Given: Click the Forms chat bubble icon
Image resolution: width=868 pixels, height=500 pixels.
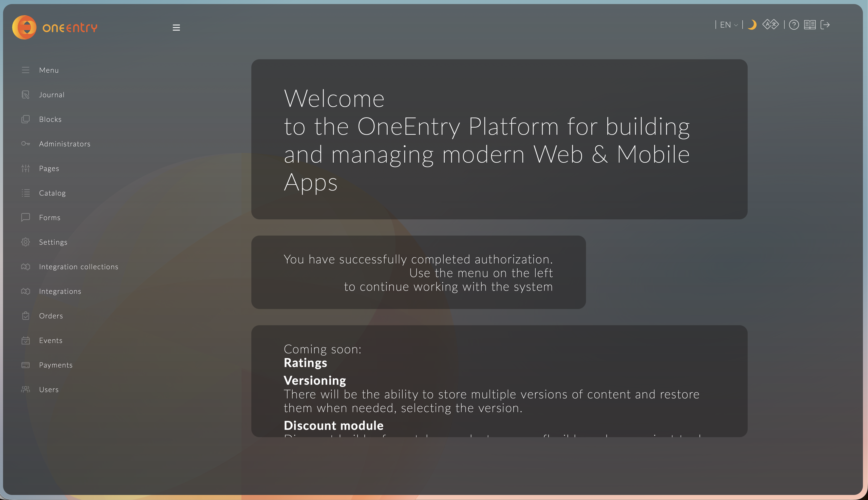Looking at the screenshot, I should click(25, 217).
